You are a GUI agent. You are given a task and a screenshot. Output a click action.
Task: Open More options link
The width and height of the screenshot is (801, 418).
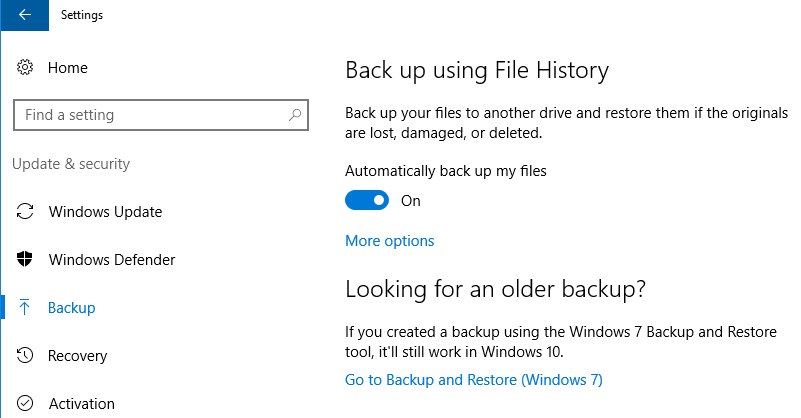pos(389,241)
